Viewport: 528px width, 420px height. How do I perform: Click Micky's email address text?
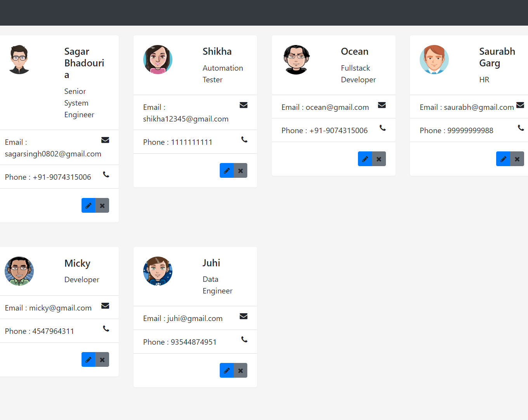pos(60,308)
